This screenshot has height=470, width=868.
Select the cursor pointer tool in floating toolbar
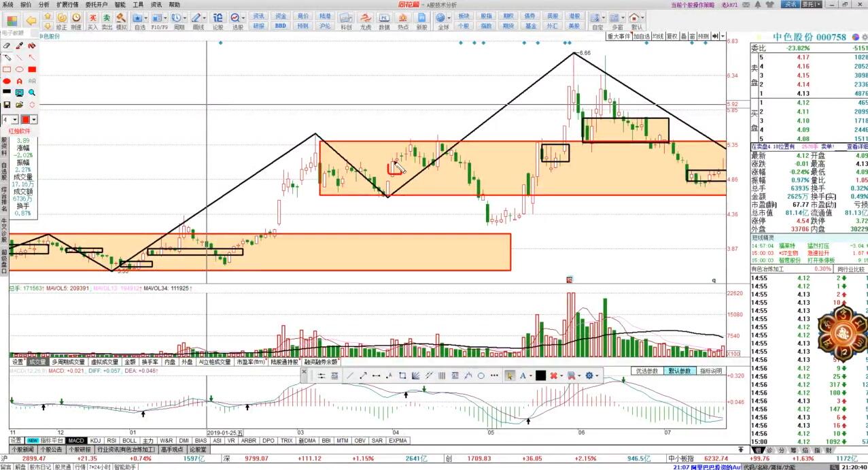(510, 375)
